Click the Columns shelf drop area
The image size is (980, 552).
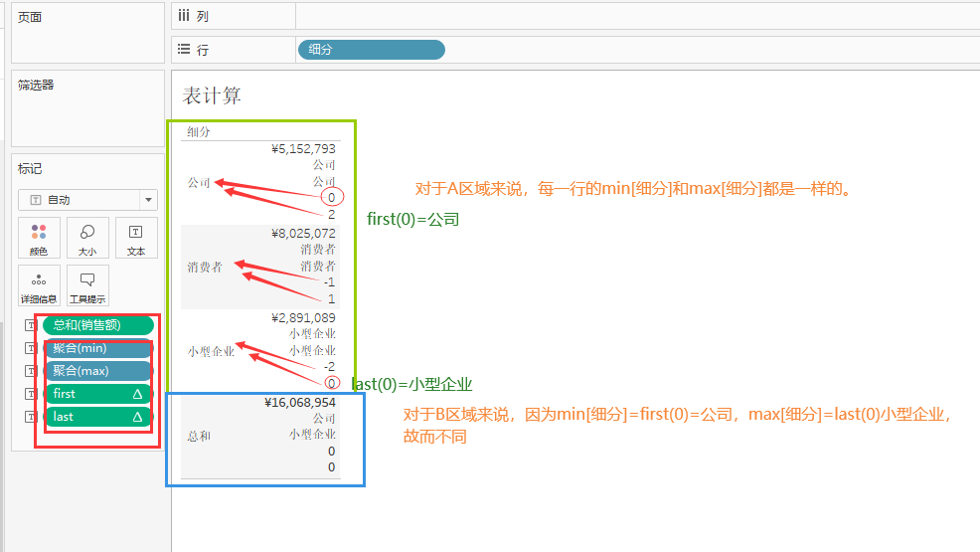(x=637, y=16)
